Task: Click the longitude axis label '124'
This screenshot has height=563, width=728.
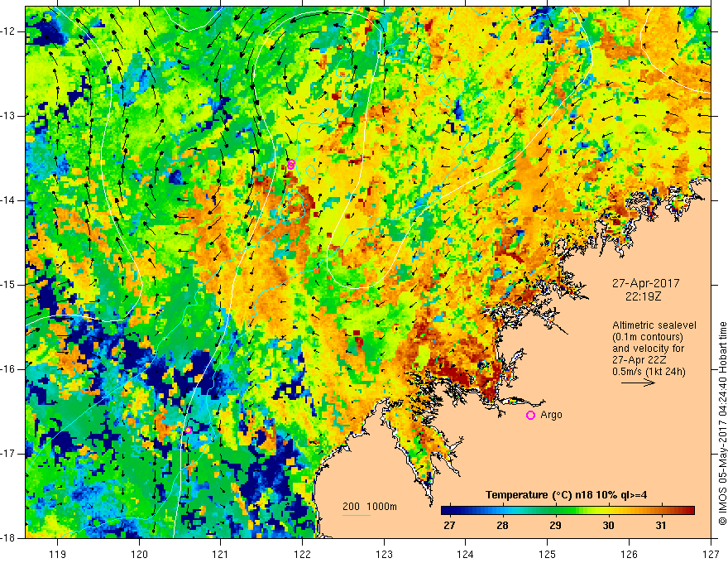Action: point(466,554)
